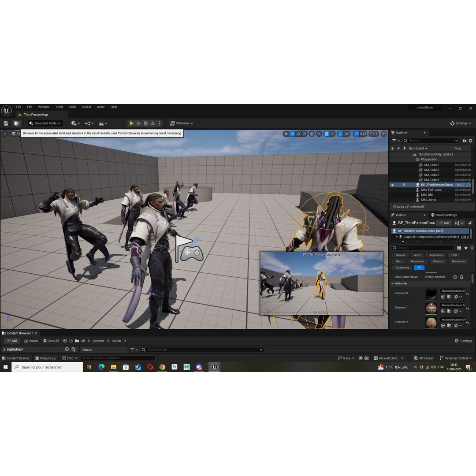Toggle viewport layout maximize icon
This screenshot has height=476, width=476.
click(x=384, y=134)
